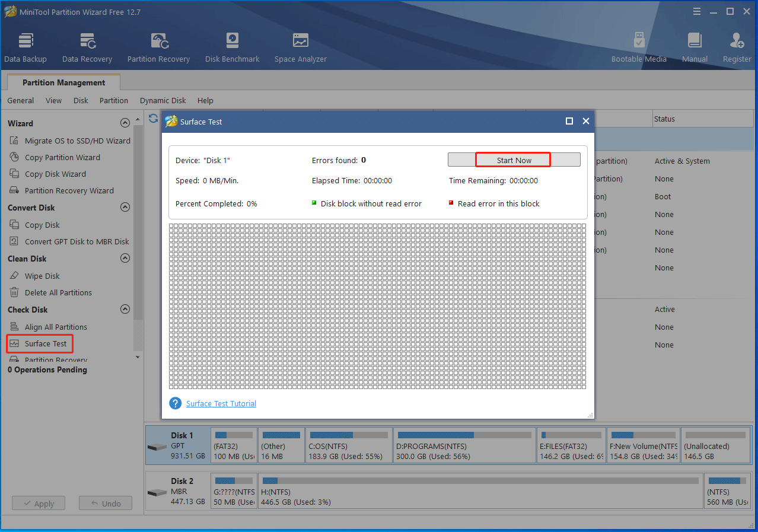
Task: Collapse the Wizard section
Action: [x=125, y=123]
